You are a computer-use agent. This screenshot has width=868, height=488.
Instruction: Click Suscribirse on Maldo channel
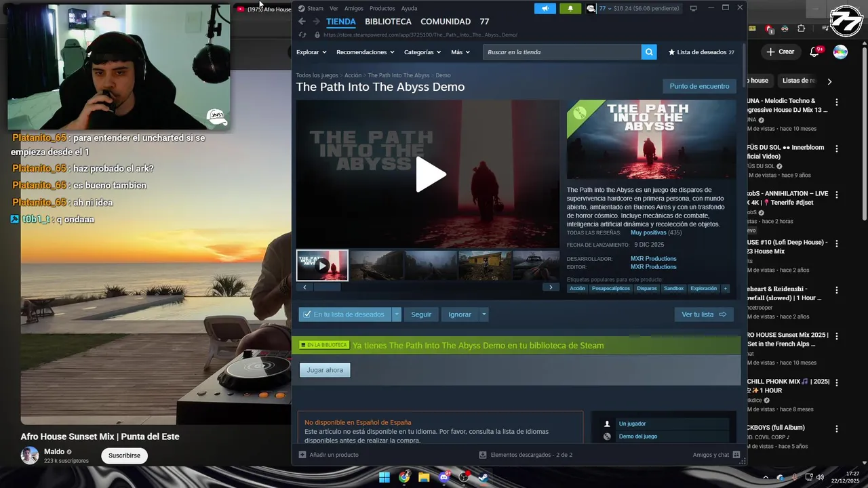tap(124, 455)
